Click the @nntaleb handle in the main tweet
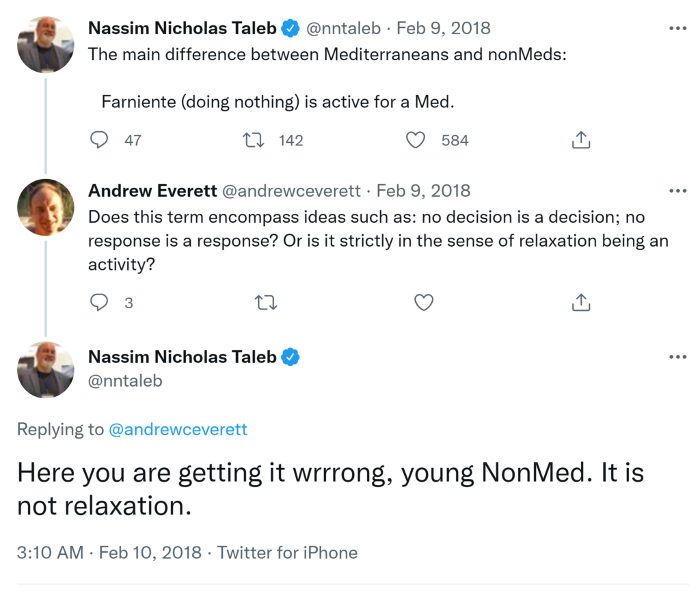700x593 pixels. [125, 381]
